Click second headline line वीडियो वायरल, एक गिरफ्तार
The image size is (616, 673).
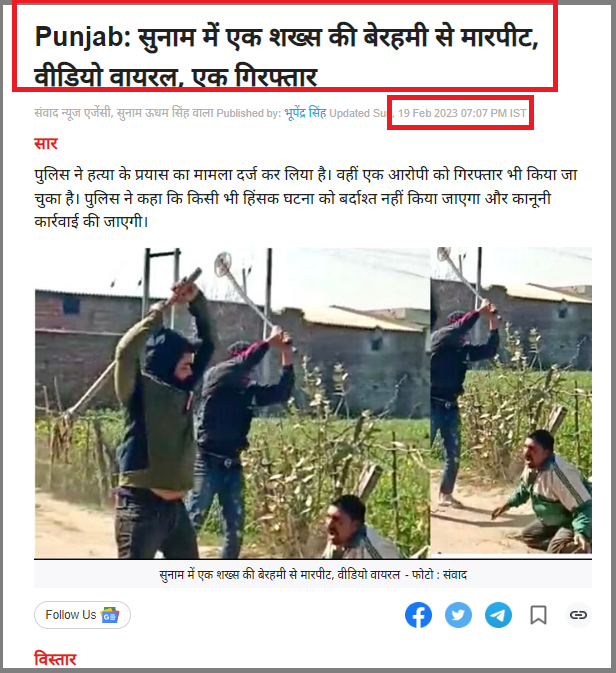point(176,77)
